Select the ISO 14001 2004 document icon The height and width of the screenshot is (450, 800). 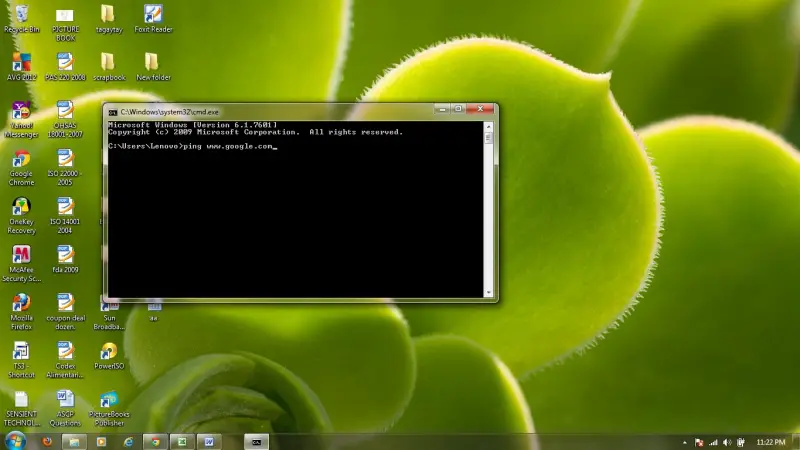tap(65, 216)
